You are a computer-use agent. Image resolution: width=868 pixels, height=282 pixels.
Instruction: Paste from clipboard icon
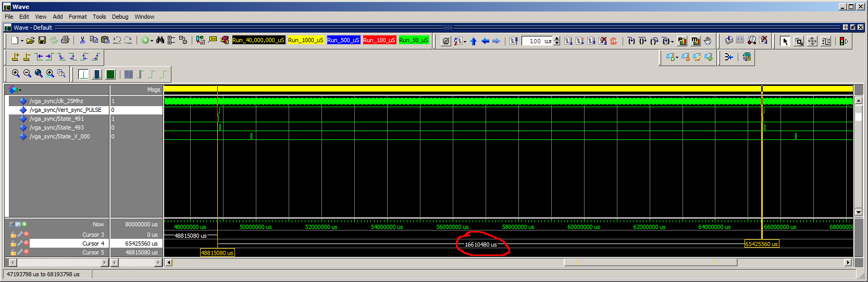(105, 40)
